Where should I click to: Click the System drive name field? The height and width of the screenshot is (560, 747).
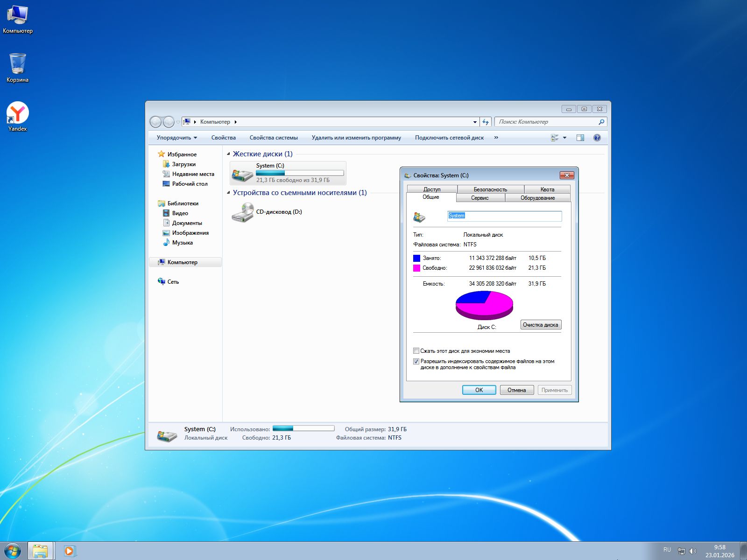tap(504, 216)
